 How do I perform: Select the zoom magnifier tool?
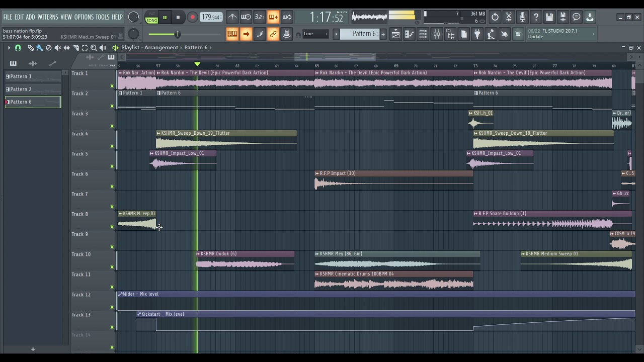[94, 48]
